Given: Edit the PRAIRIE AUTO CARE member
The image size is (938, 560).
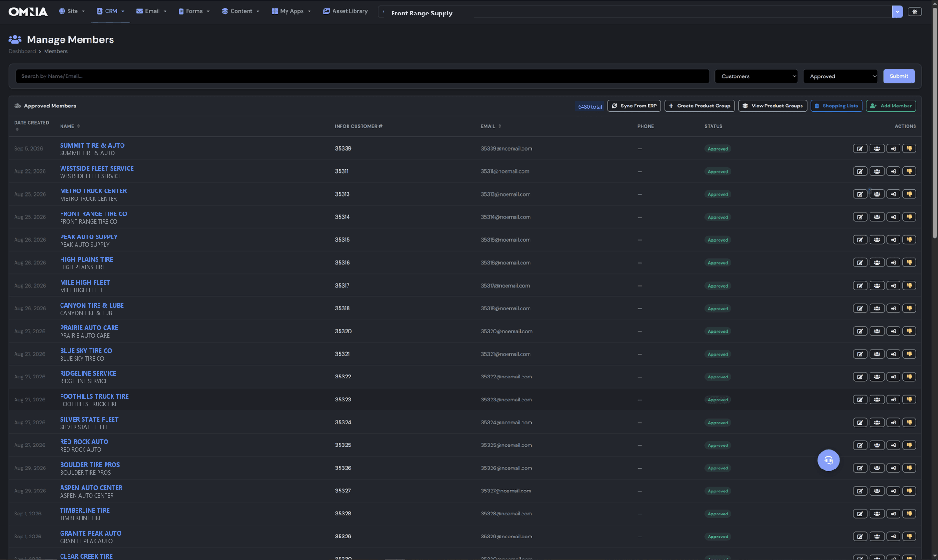Looking at the screenshot, I should pyautogui.click(x=860, y=331).
